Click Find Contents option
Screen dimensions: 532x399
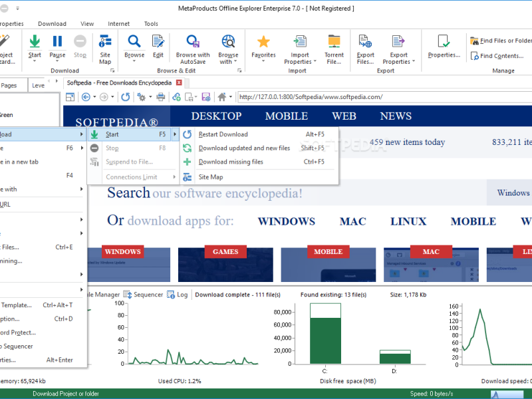point(497,56)
